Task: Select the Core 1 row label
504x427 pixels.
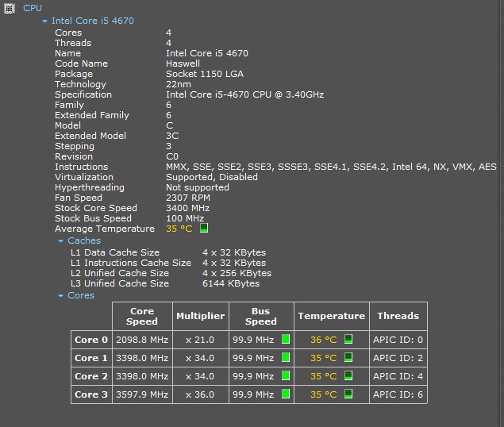Action: (x=91, y=358)
